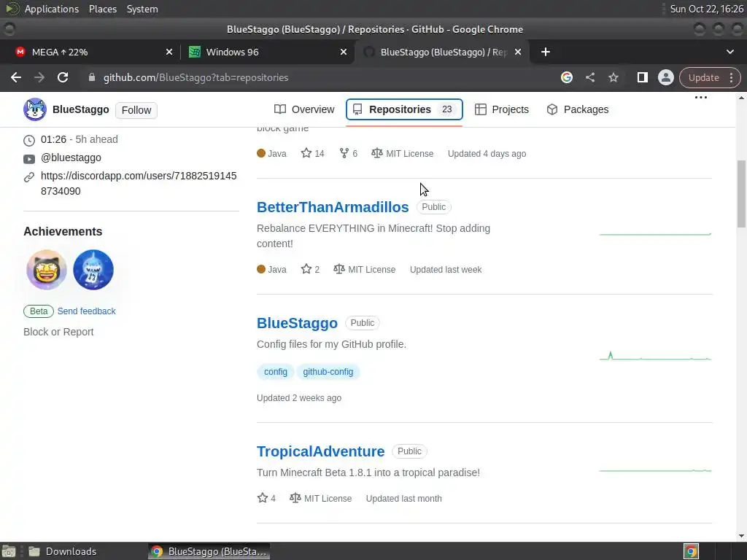Click the Chrome tray icon in panel
The width and height of the screenshot is (747, 560).
(x=691, y=551)
